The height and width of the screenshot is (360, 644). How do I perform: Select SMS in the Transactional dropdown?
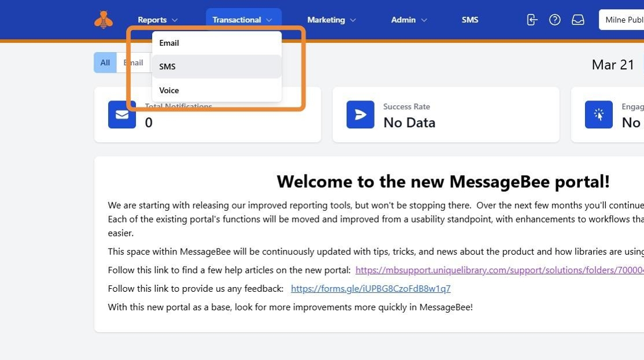click(x=216, y=66)
